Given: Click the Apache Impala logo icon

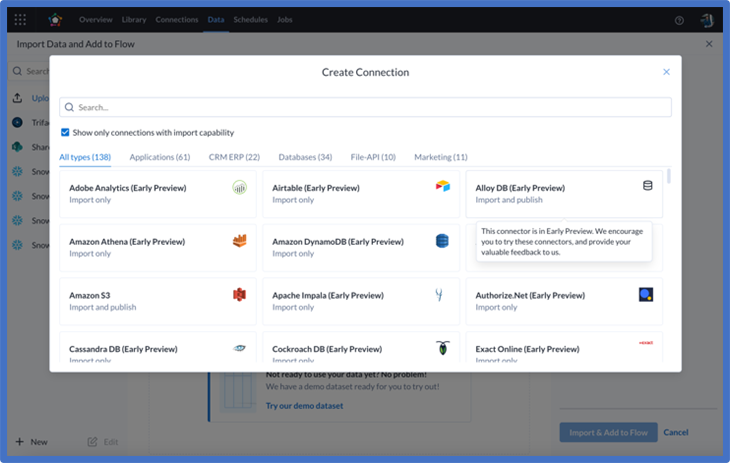Looking at the screenshot, I should (439, 294).
